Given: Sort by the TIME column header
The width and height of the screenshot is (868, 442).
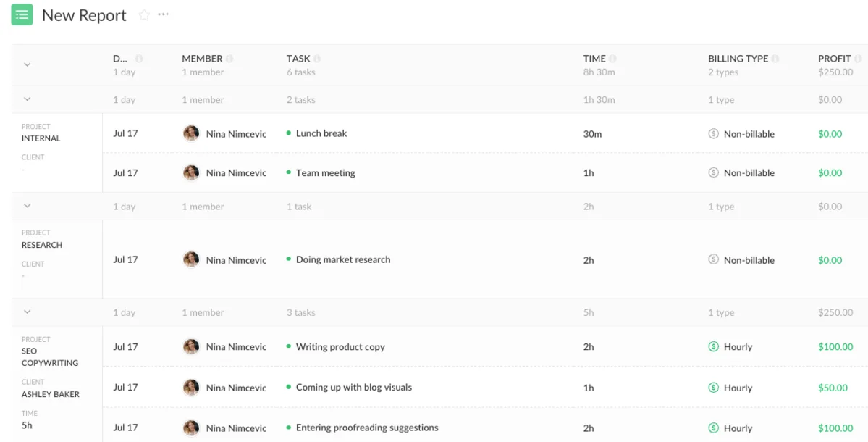Looking at the screenshot, I should pos(594,59).
